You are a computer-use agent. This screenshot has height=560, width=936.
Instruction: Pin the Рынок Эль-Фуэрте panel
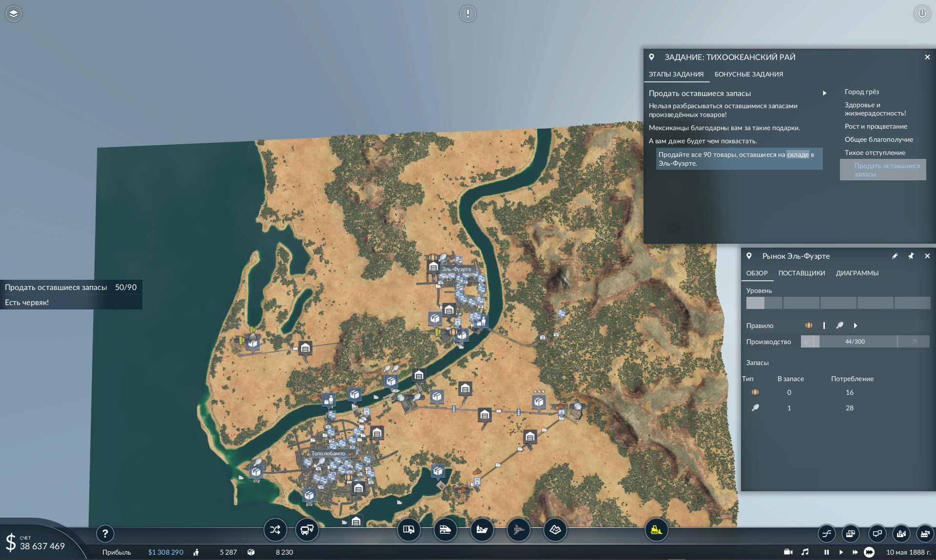click(x=911, y=256)
